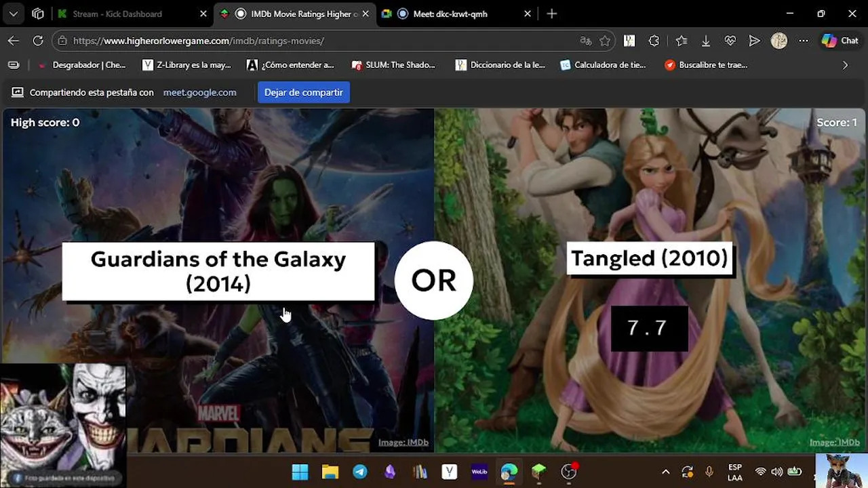Close the Meet: dkc-krwt-qmh tab
The height and width of the screenshot is (488, 868).
point(528,14)
